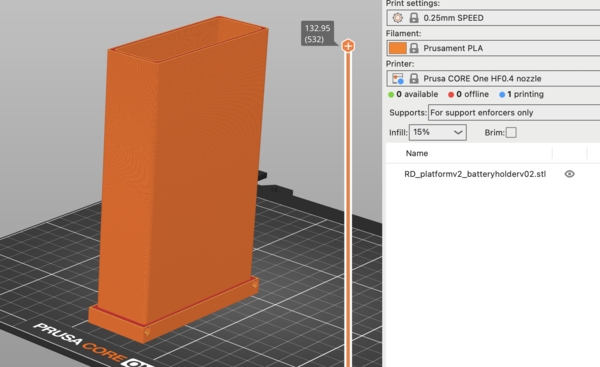Click the plus handle on layer slider

pos(348,46)
